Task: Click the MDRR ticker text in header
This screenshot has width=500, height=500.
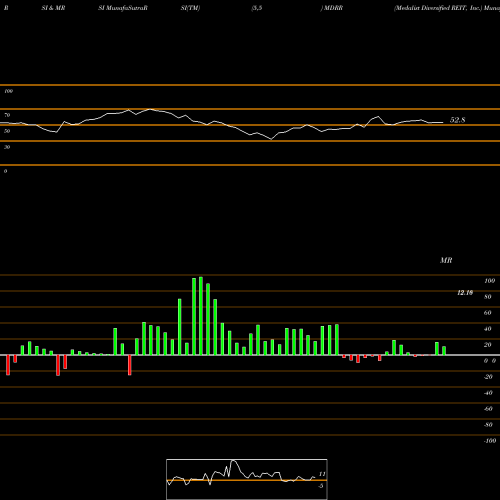Action: tap(333, 8)
